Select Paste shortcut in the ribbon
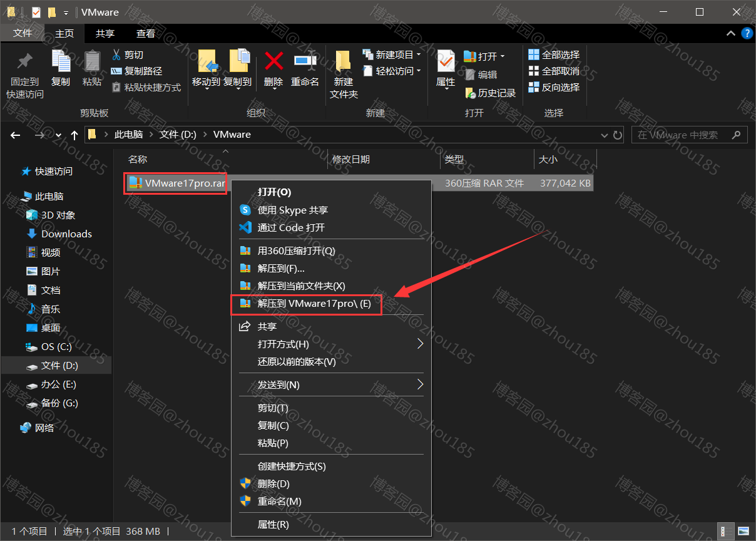Viewport: 756px width, 541px height. pyautogui.click(x=146, y=88)
